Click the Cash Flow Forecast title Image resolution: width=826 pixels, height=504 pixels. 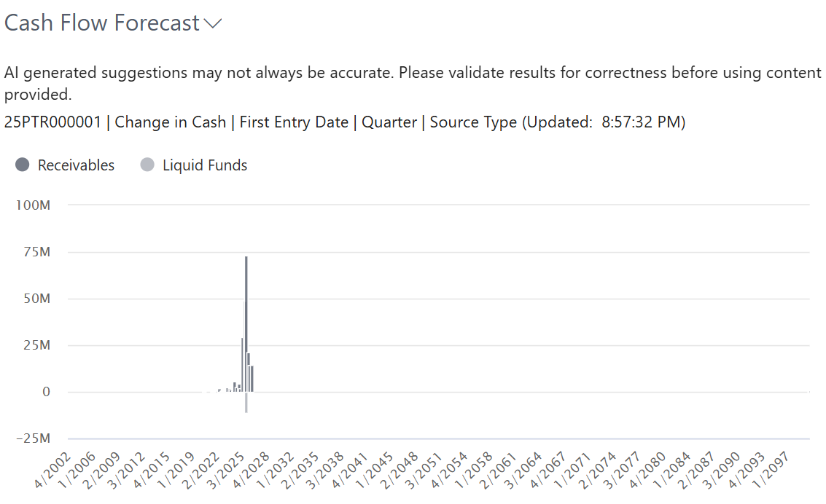(100, 23)
